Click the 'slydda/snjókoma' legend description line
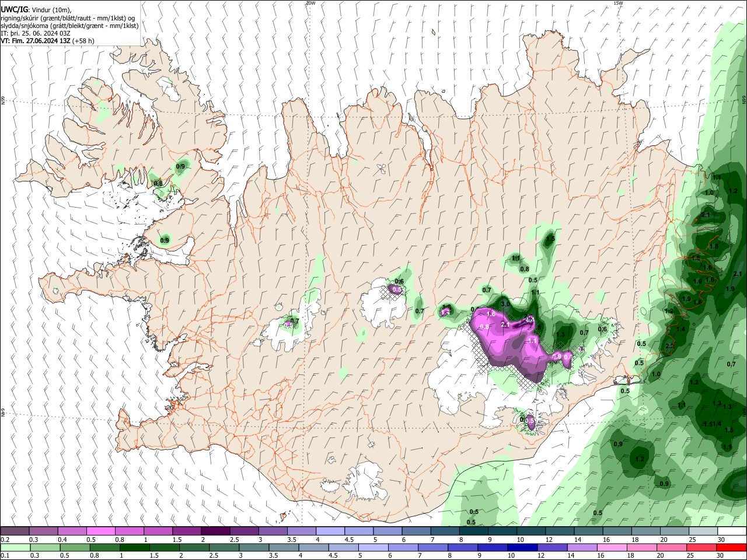The height and width of the screenshot is (560, 747). [x=69, y=26]
